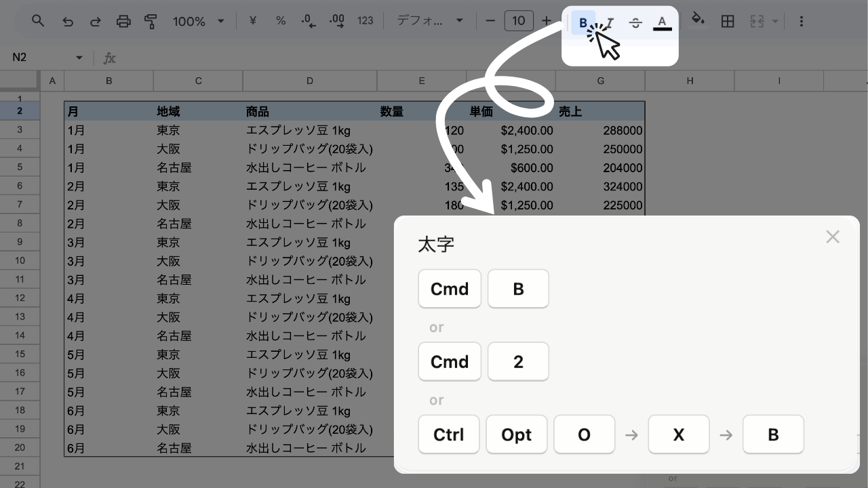Apply yen currency format
This screenshot has width=868, height=488.
(253, 21)
